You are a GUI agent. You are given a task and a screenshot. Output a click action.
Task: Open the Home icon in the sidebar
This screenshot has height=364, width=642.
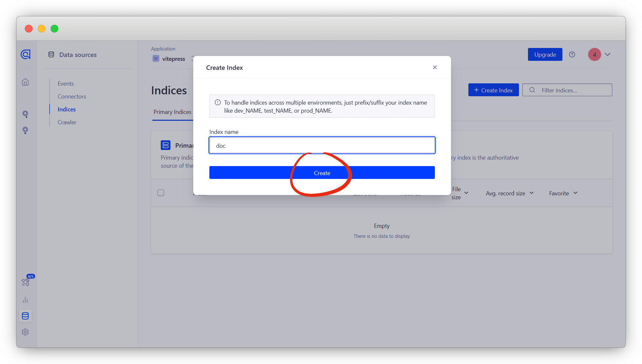(x=25, y=82)
